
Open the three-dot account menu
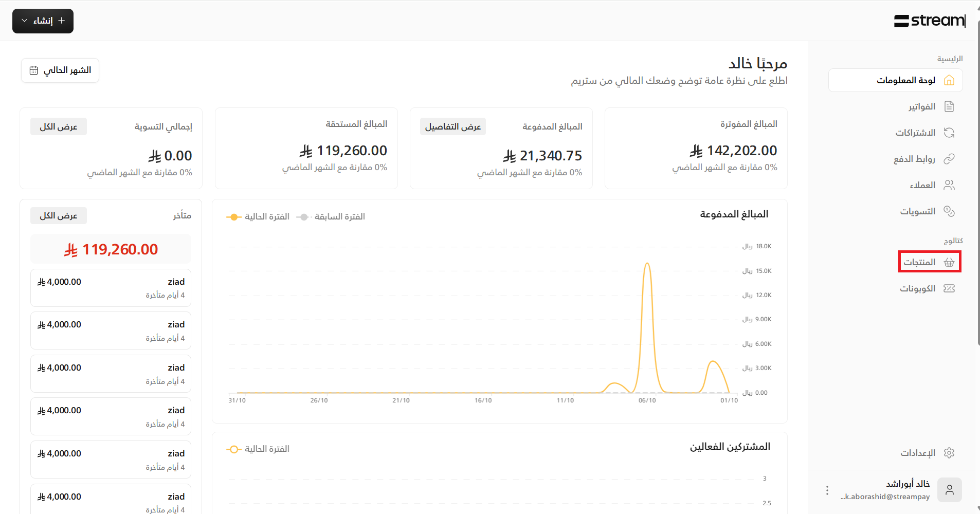tap(827, 490)
